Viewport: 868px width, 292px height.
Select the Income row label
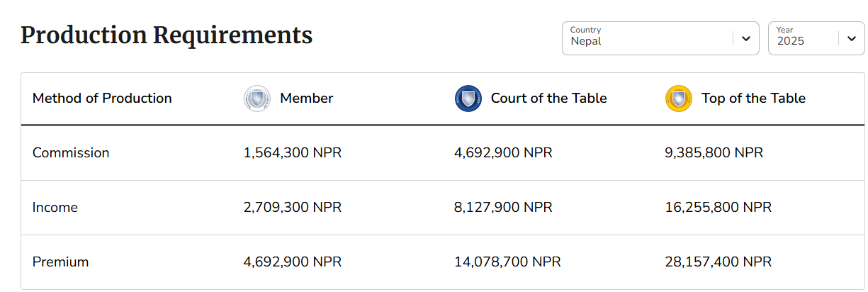pyautogui.click(x=55, y=208)
